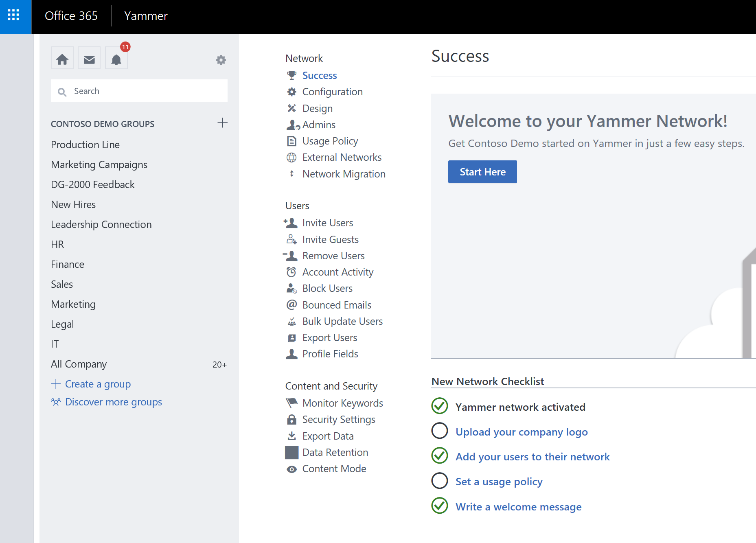The width and height of the screenshot is (756, 543).
Task: Open Security Settings via the lock icon
Action: (x=291, y=419)
